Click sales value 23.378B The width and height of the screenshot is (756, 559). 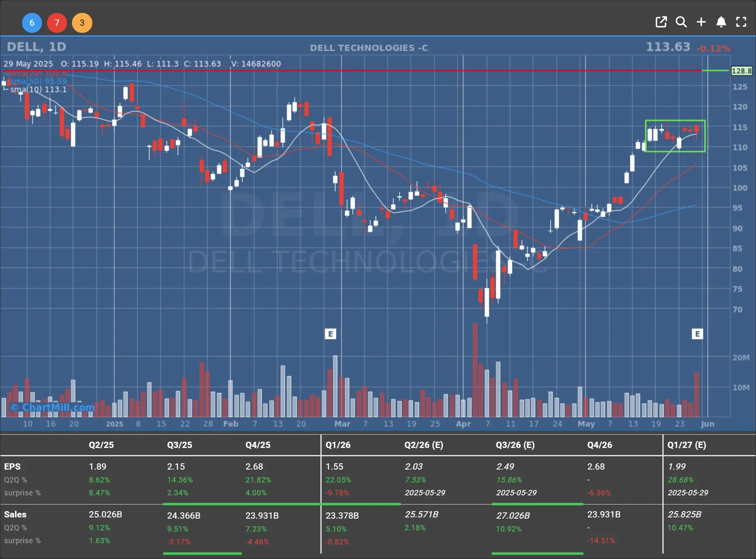(x=342, y=516)
